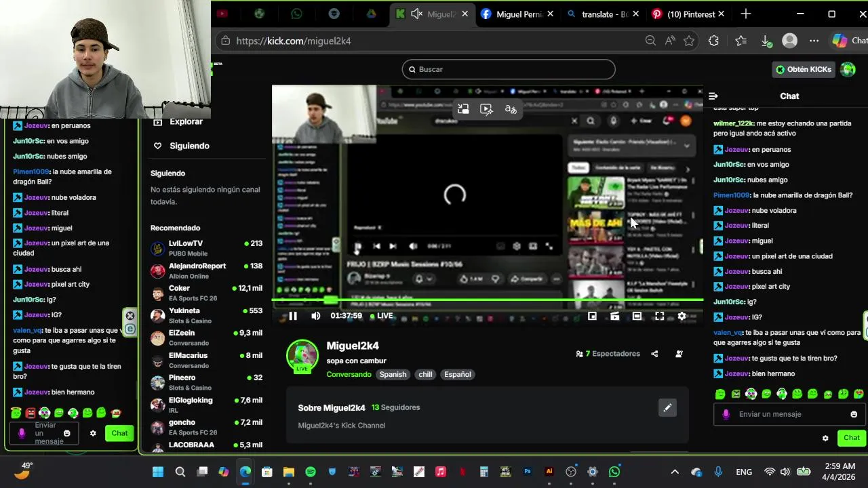Open Coker recommended channel
Screen dimensions: 868x488
point(206,293)
